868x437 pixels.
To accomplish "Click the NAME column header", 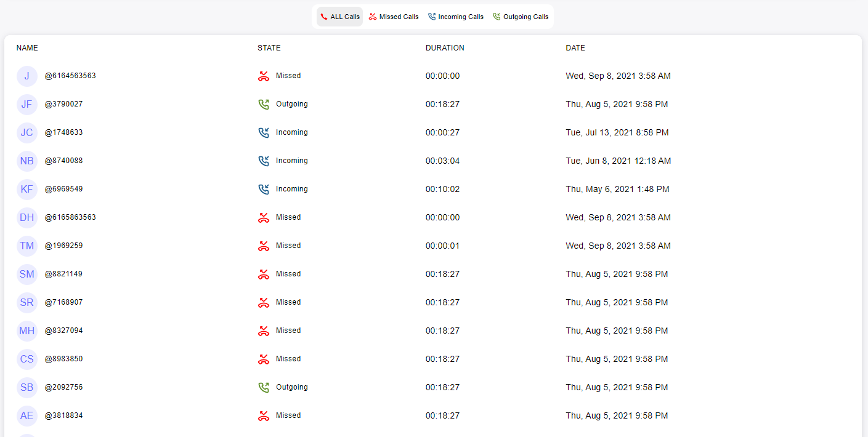I will [x=27, y=47].
